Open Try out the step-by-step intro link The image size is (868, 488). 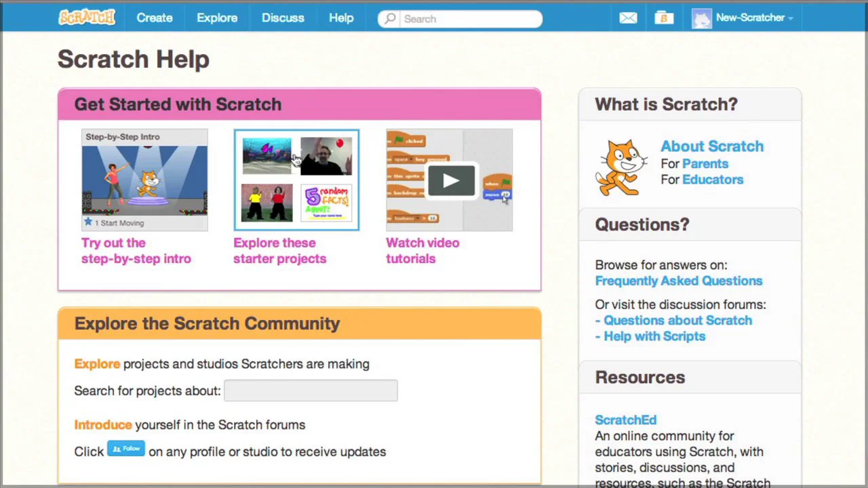point(136,251)
